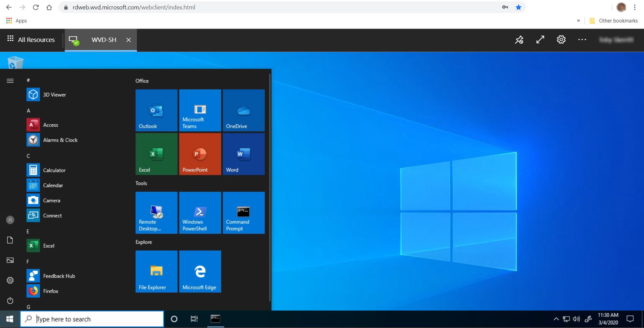Viewport: 644px width, 328px height.
Task: Switch to the WVD-SH session tab
Action: (x=104, y=40)
